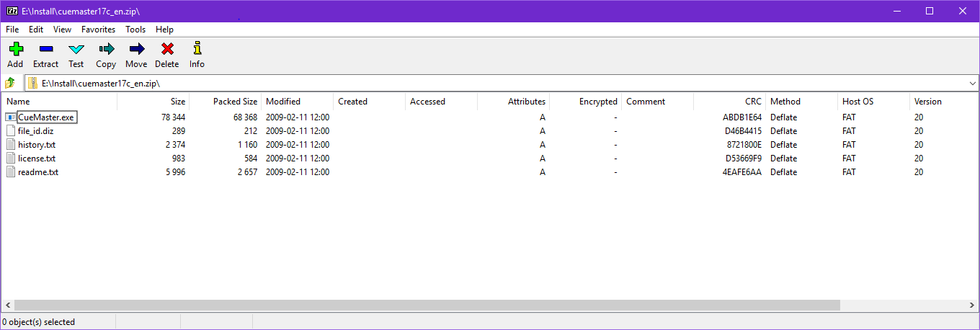Select the readme.txt file name
Viewport: 980px width, 330px height.
tap(38, 172)
